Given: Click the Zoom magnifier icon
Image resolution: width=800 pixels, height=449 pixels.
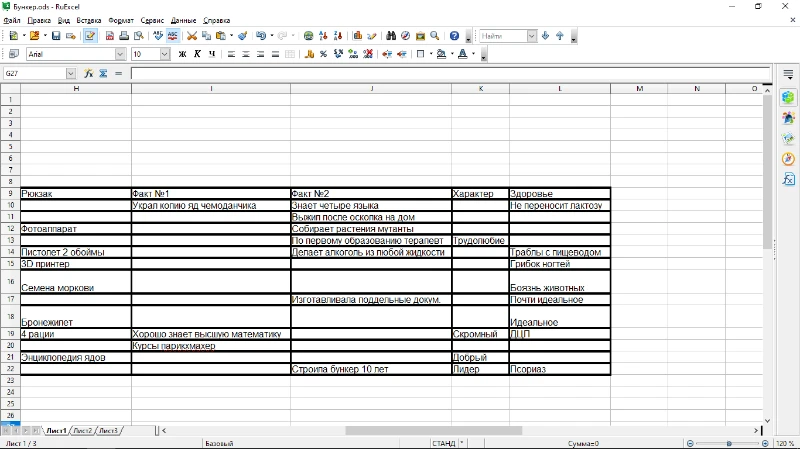Looking at the screenshot, I should coord(435,36).
